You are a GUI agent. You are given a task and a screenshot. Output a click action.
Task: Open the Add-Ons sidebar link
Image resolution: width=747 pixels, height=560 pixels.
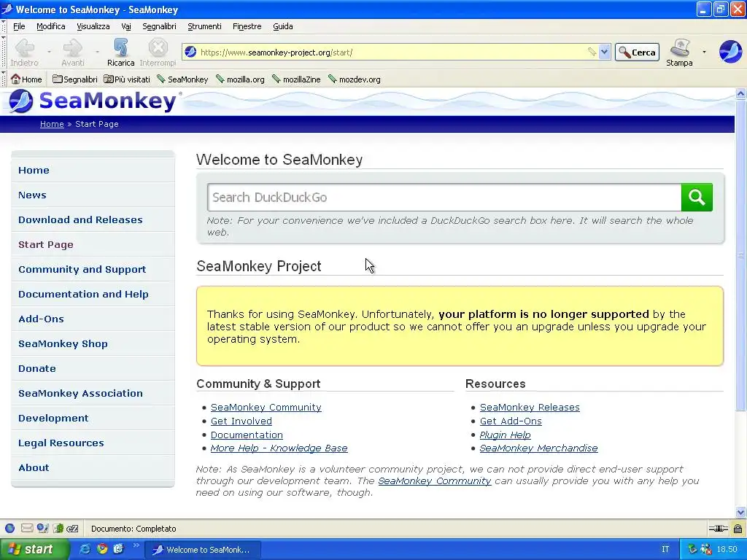(41, 319)
